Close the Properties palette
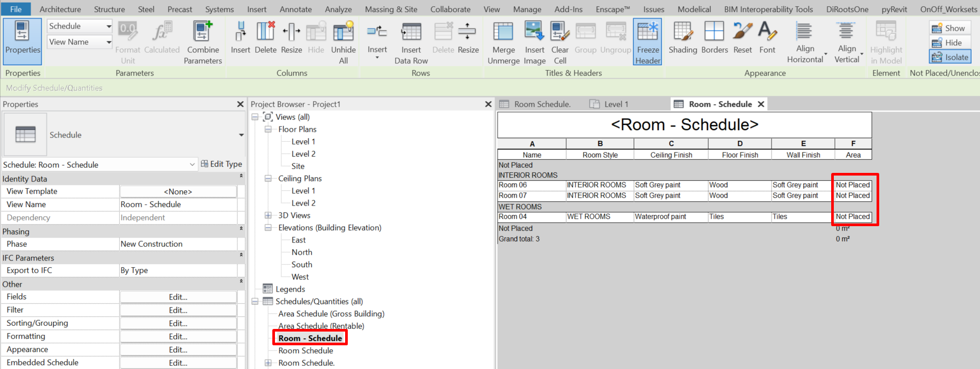This screenshot has width=980, height=369. click(x=240, y=104)
